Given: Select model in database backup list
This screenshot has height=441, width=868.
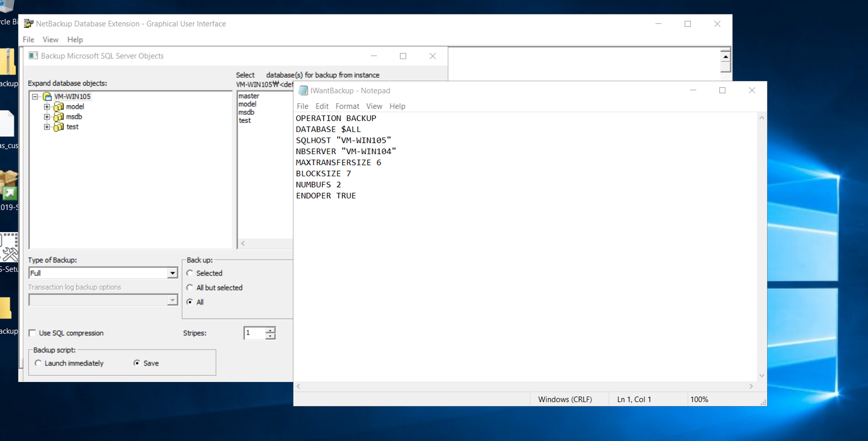Looking at the screenshot, I should [247, 104].
